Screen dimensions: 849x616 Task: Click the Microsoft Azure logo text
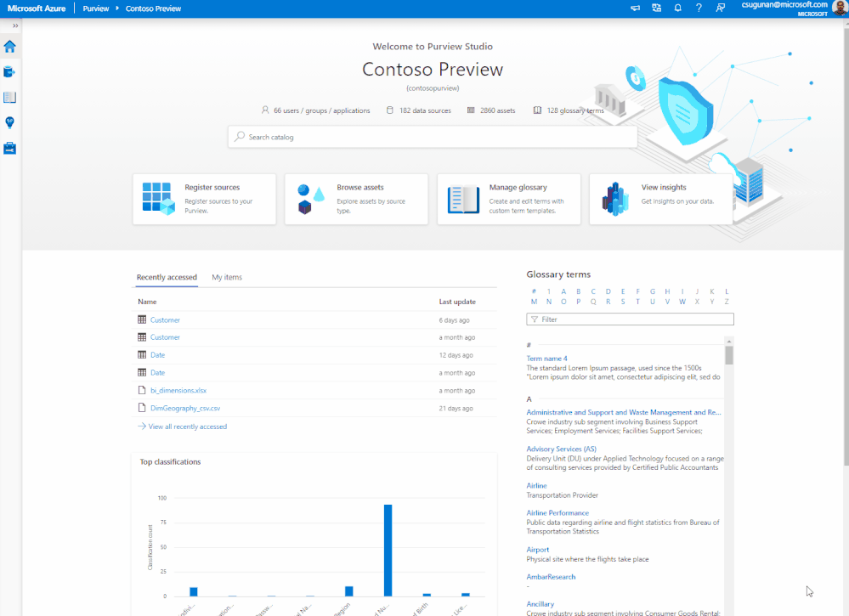37,8
